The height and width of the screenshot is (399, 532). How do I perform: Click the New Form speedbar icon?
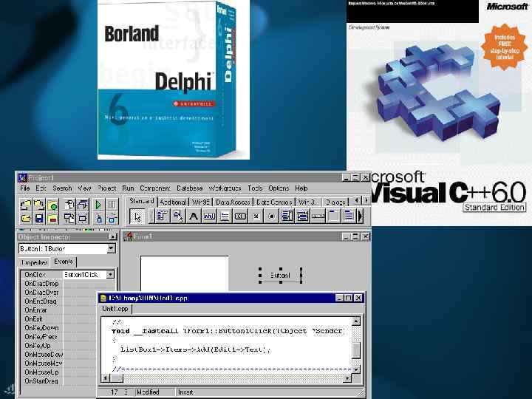(83, 218)
